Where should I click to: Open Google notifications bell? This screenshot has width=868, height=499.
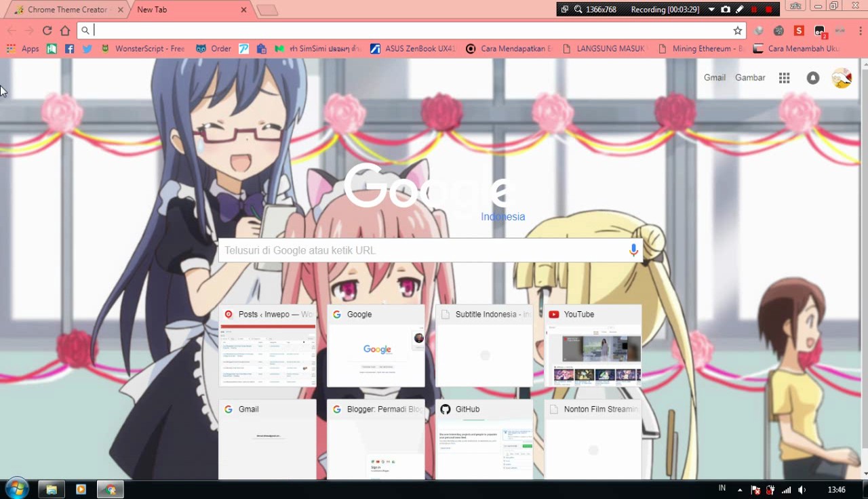click(812, 78)
